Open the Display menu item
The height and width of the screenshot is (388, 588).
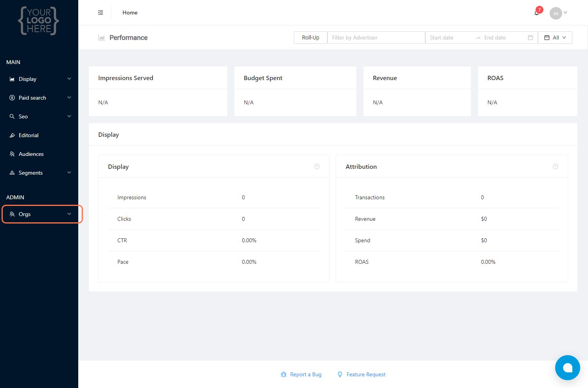pyautogui.click(x=39, y=79)
